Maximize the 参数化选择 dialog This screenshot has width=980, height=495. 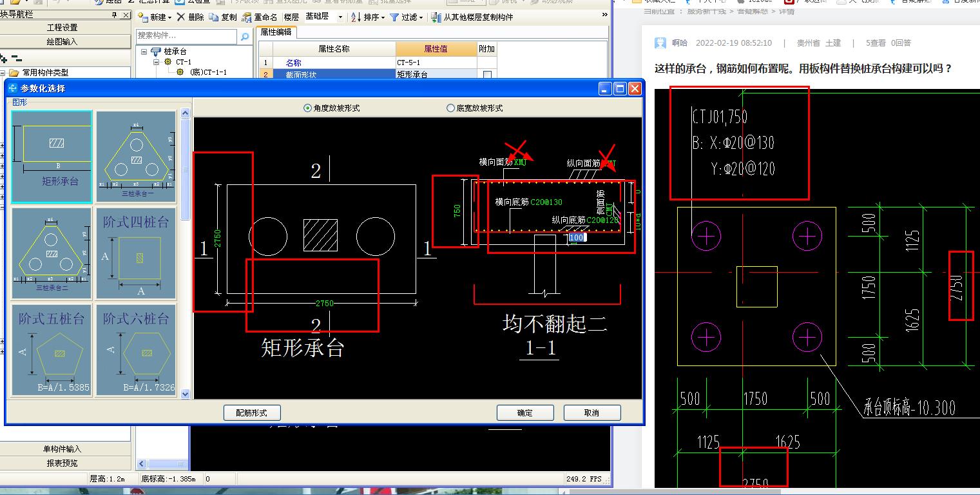[620, 88]
